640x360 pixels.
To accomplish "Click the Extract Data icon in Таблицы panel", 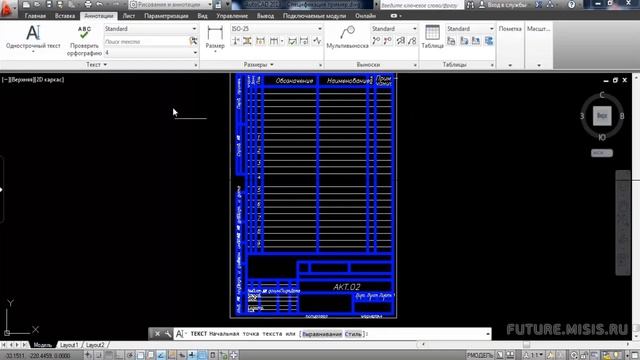I will click(x=489, y=41).
